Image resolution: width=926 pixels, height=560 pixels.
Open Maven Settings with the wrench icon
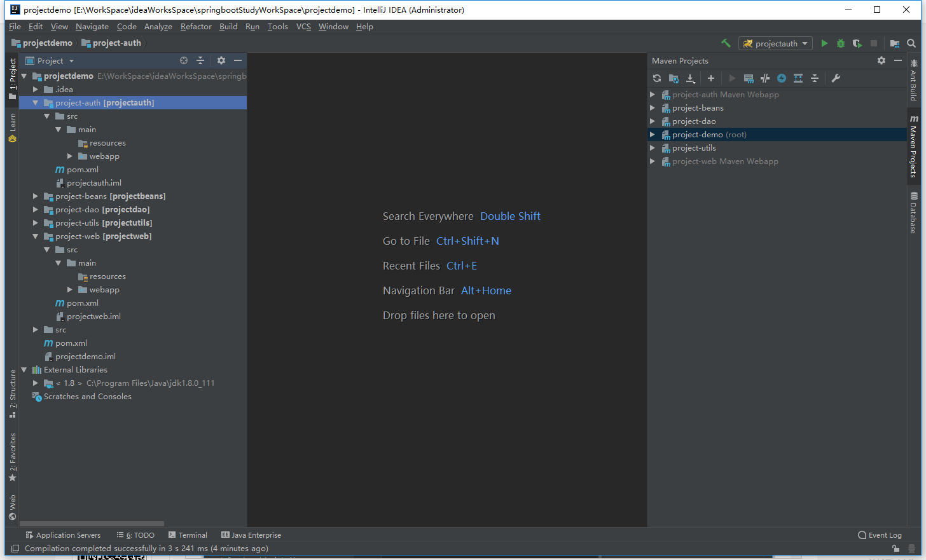(x=836, y=78)
